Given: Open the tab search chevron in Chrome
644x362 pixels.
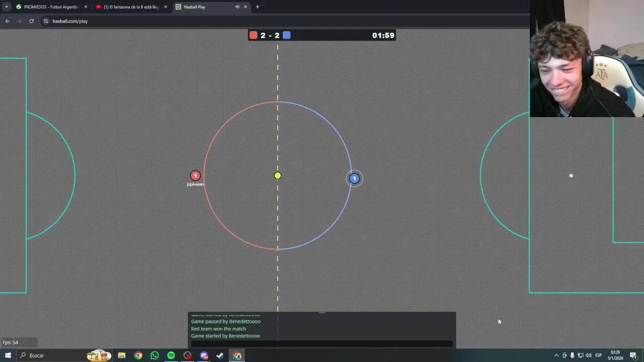Looking at the screenshot, I should coord(7,7).
